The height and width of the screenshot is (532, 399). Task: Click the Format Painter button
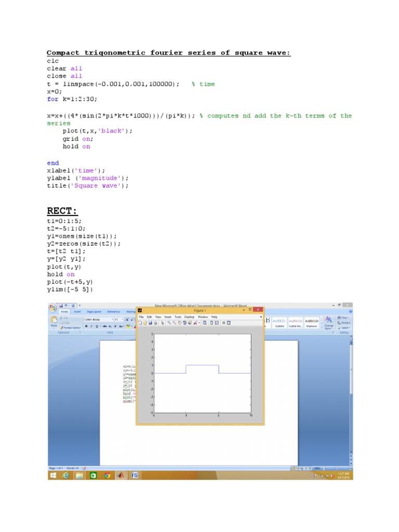[70, 328]
